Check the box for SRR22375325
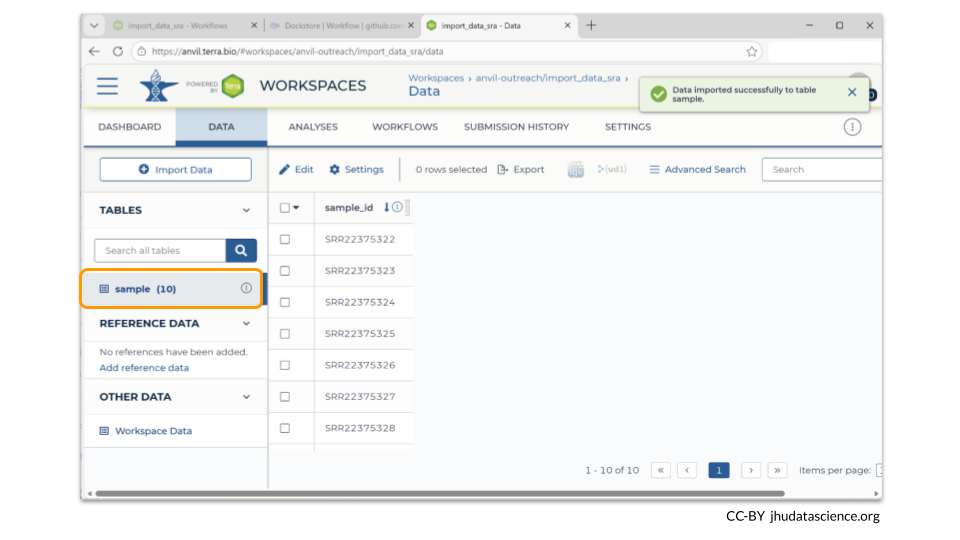This screenshot has height=540, width=960. pyautogui.click(x=285, y=334)
